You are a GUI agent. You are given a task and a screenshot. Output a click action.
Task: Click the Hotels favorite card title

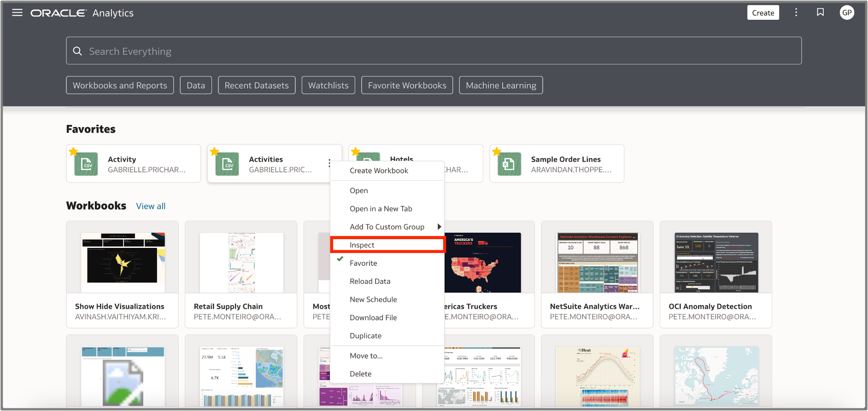coord(402,159)
